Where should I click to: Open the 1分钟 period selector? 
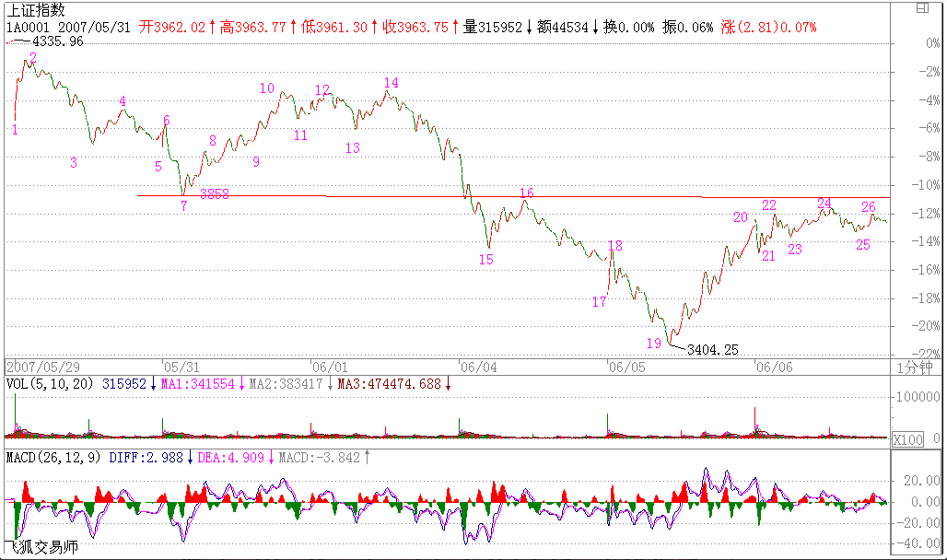[x=916, y=367]
